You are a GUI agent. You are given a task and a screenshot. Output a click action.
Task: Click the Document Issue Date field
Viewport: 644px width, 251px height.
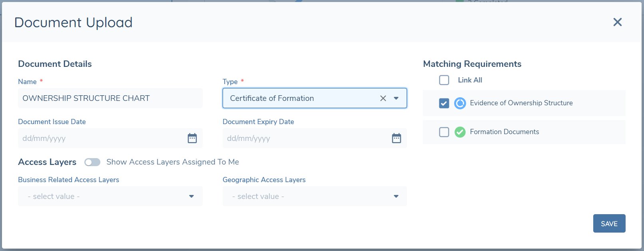coord(100,139)
